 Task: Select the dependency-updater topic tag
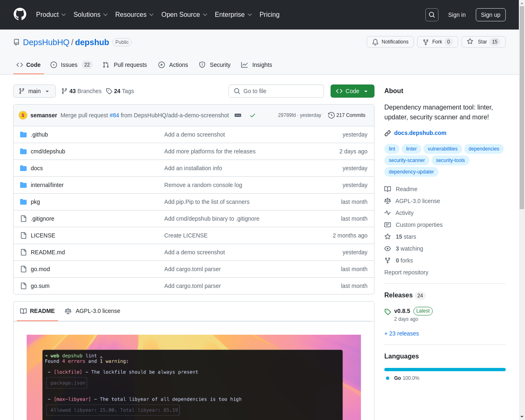click(411, 172)
